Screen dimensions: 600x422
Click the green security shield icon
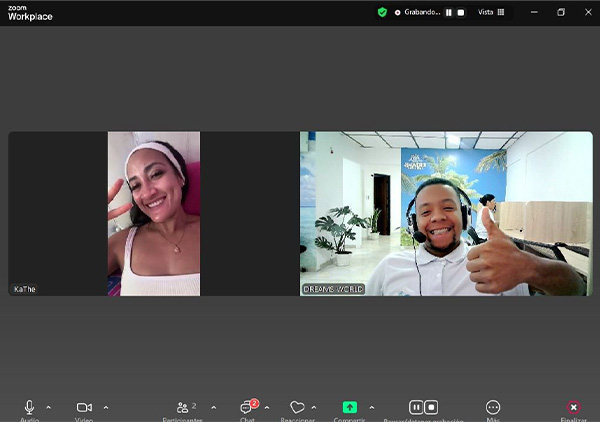382,12
